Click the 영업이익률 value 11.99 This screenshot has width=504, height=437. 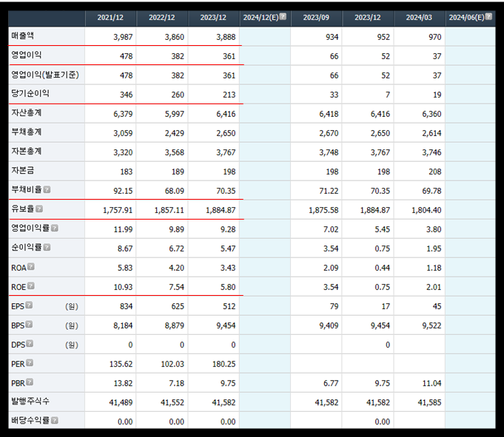click(123, 229)
